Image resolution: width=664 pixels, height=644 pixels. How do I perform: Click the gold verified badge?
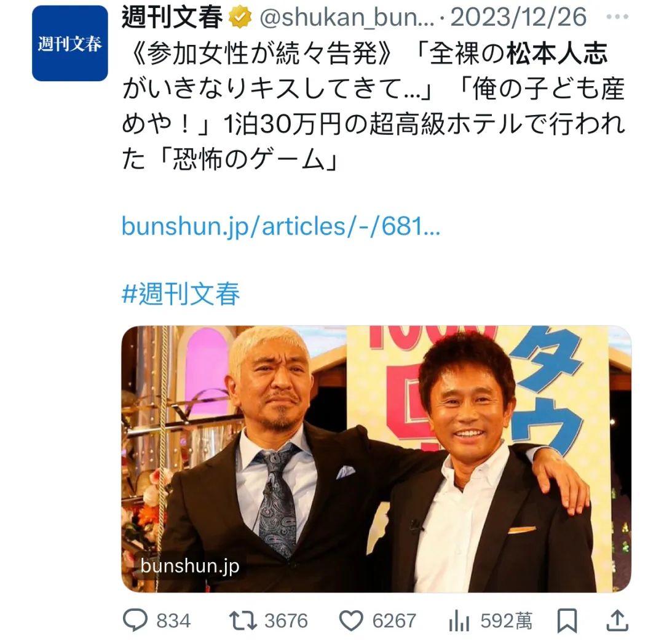(x=240, y=17)
